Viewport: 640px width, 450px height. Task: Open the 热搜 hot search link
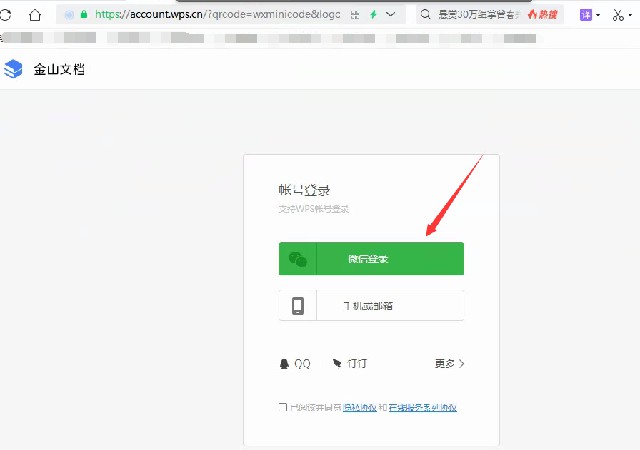[542, 15]
